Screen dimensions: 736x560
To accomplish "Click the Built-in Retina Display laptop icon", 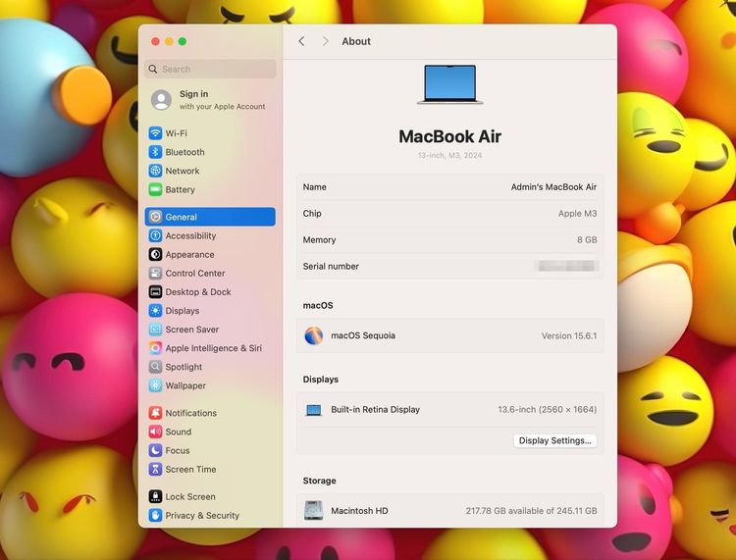I will click(x=314, y=410).
